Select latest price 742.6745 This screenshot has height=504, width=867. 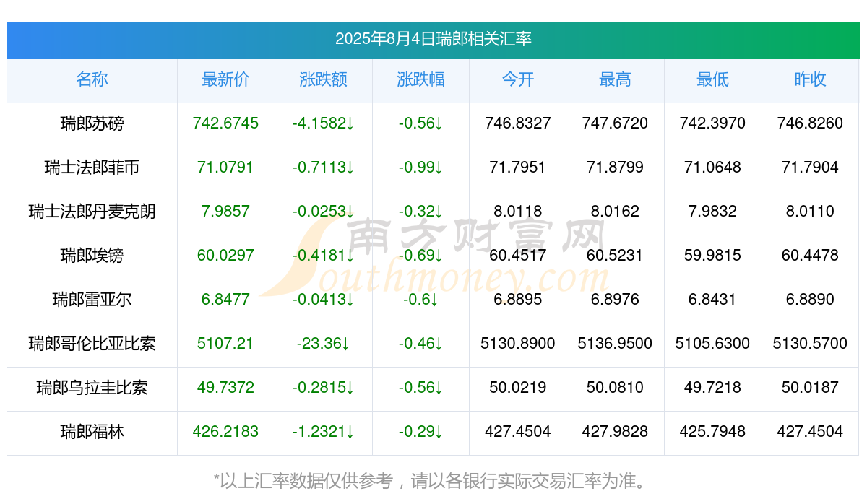click(x=225, y=123)
